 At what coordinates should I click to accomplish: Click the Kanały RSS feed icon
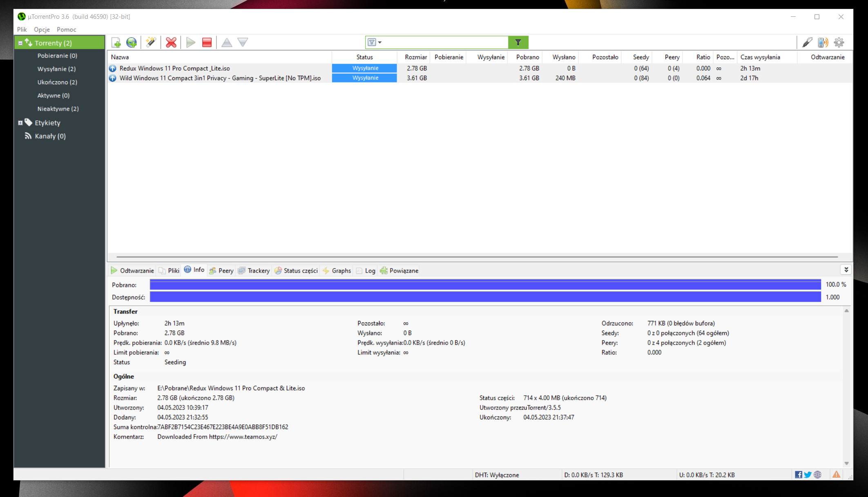[28, 136]
